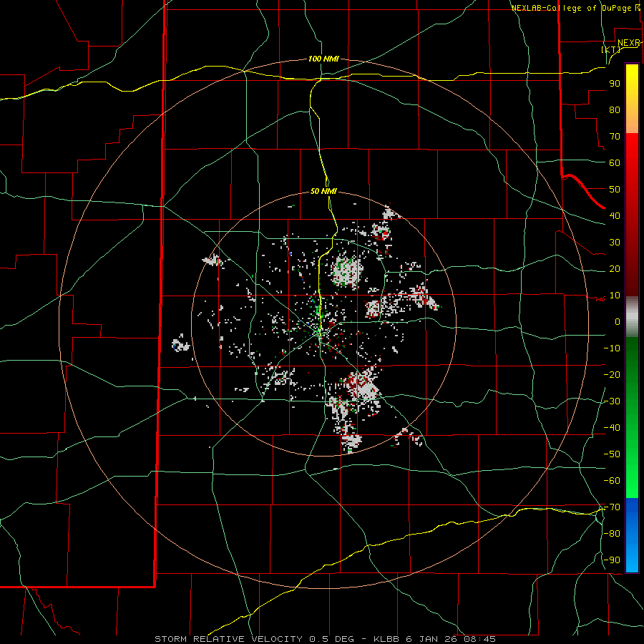
Task: Click the -70 value on velocity scale
Action: pos(612,507)
